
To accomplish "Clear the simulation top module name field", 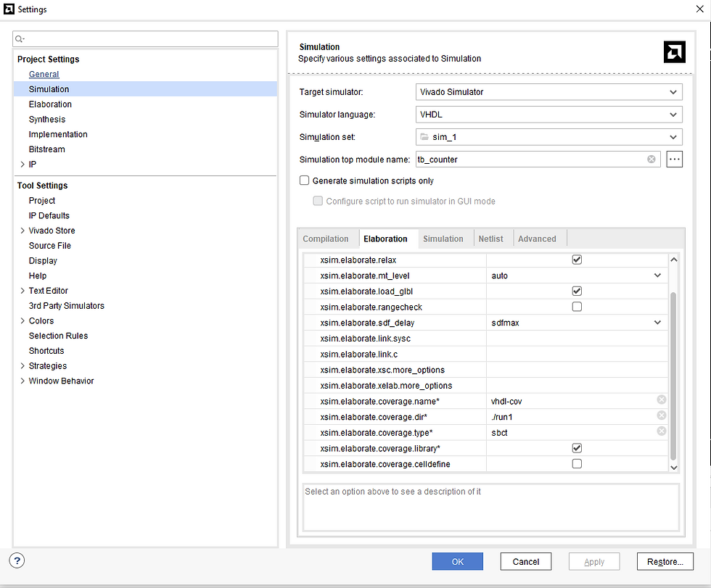I will [x=652, y=159].
